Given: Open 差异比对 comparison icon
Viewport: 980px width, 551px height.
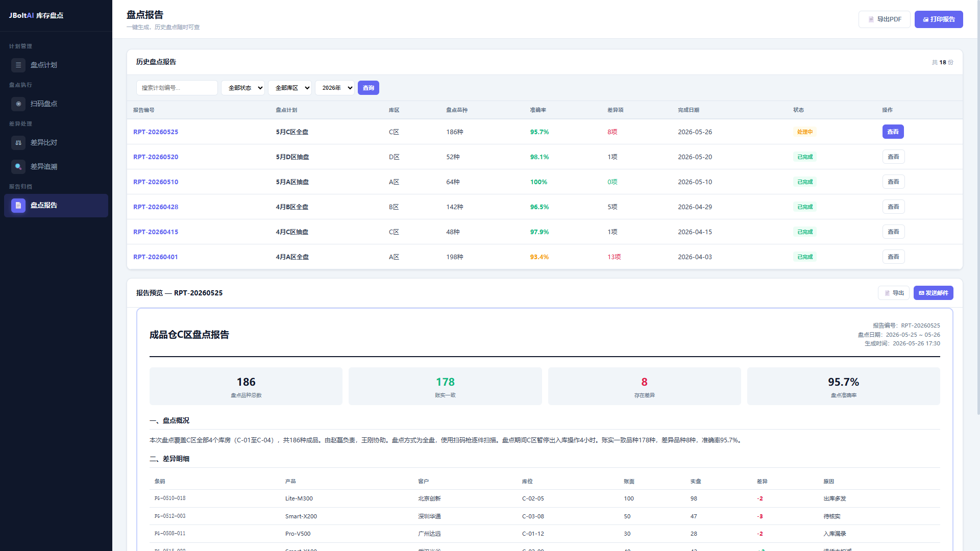Looking at the screenshot, I should pos(18,143).
